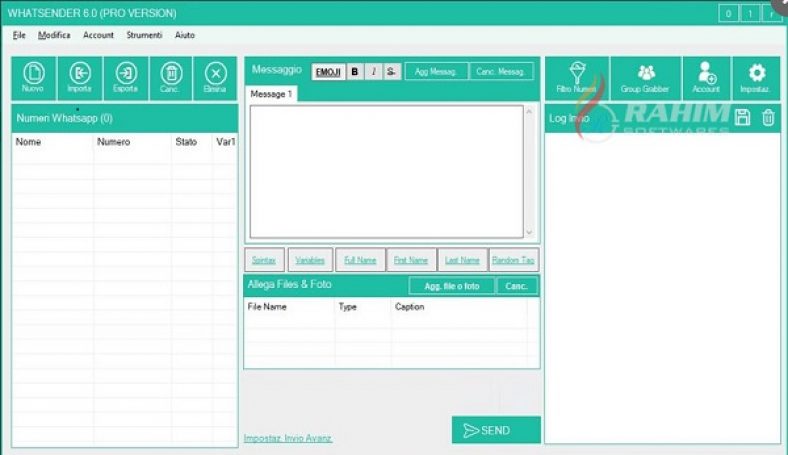Click the Account add-user icon
The image size is (788, 455).
coord(706,78)
